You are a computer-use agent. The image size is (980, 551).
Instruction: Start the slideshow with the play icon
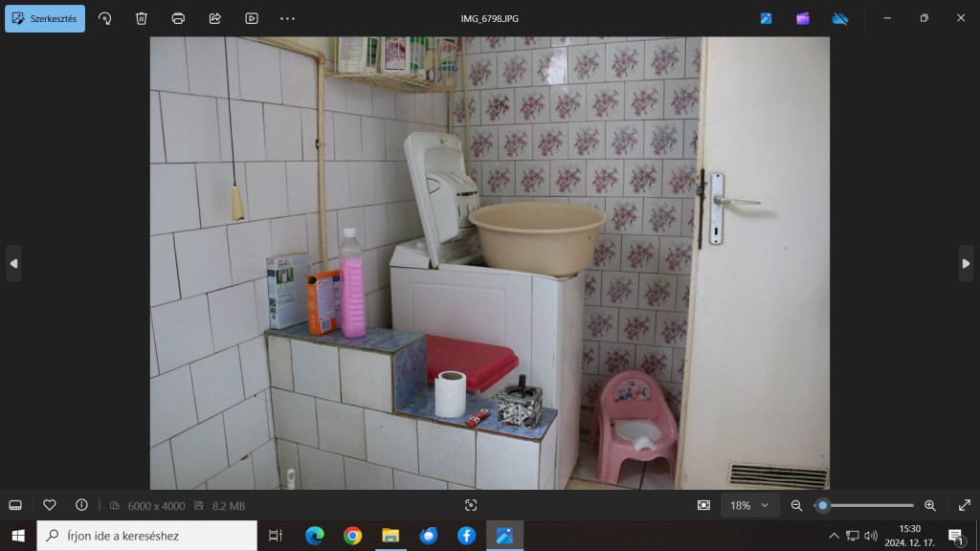pyautogui.click(x=251, y=18)
